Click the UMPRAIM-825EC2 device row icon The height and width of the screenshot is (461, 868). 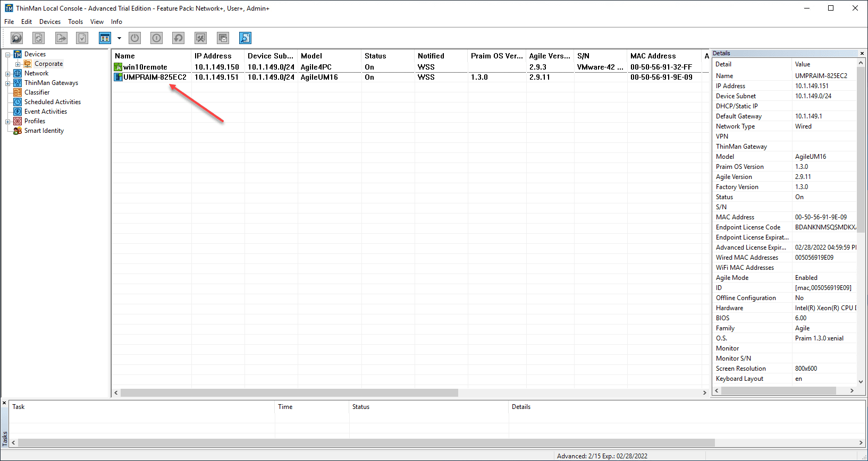(118, 77)
